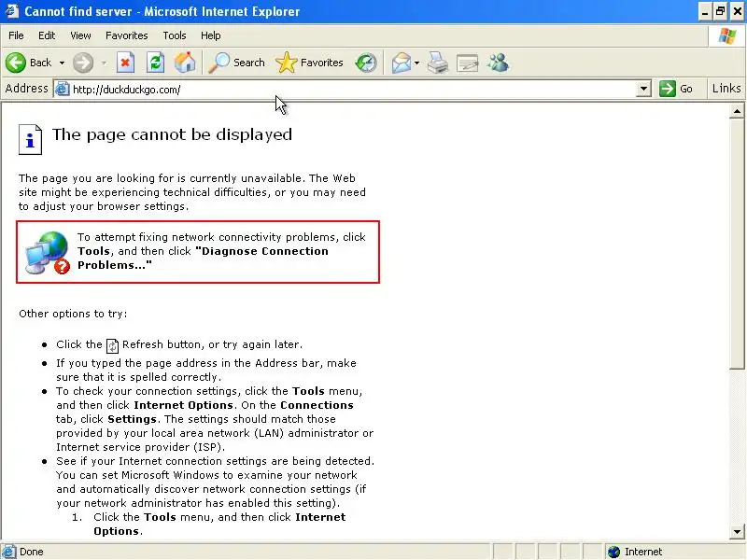Click the "Other options to try:" text

[73, 314]
